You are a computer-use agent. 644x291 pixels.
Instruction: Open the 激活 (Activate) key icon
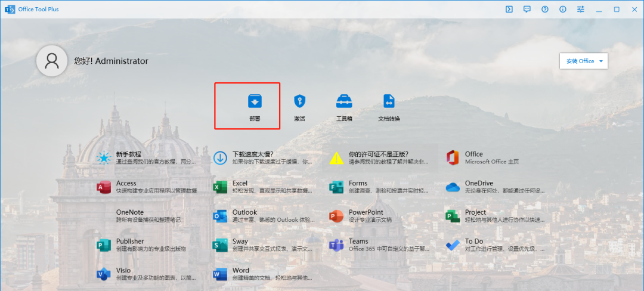(x=300, y=101)
